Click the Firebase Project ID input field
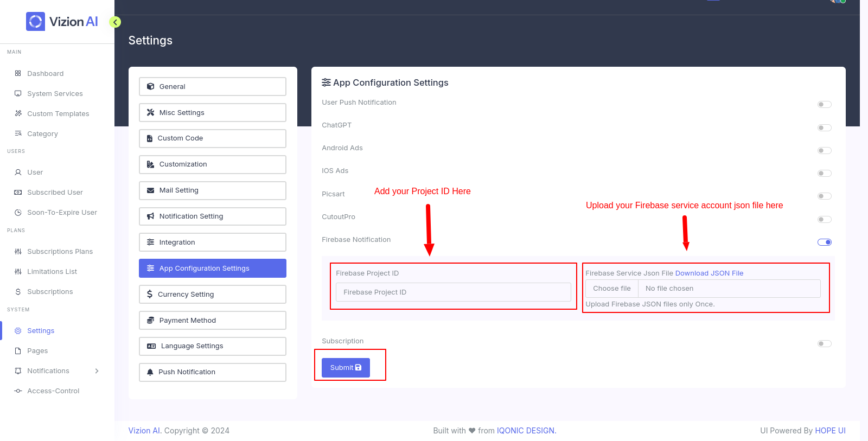The height and width of the screenshot is (441, 868). 453,292
